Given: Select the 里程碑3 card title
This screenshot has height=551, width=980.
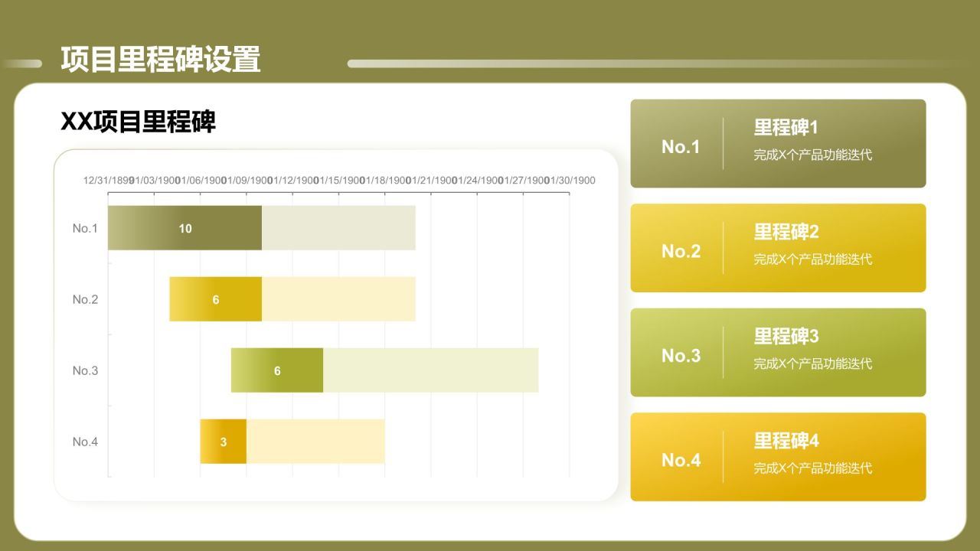Looking at the screenshot, I should [786, 336].
